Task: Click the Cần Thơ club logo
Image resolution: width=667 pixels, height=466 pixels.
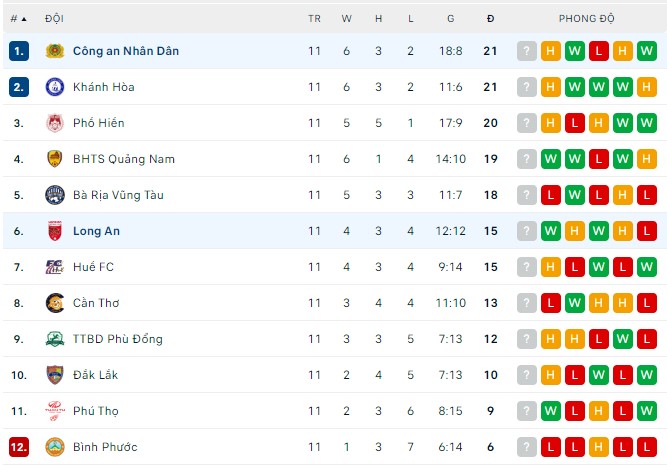Action: (x=55, y=303)
